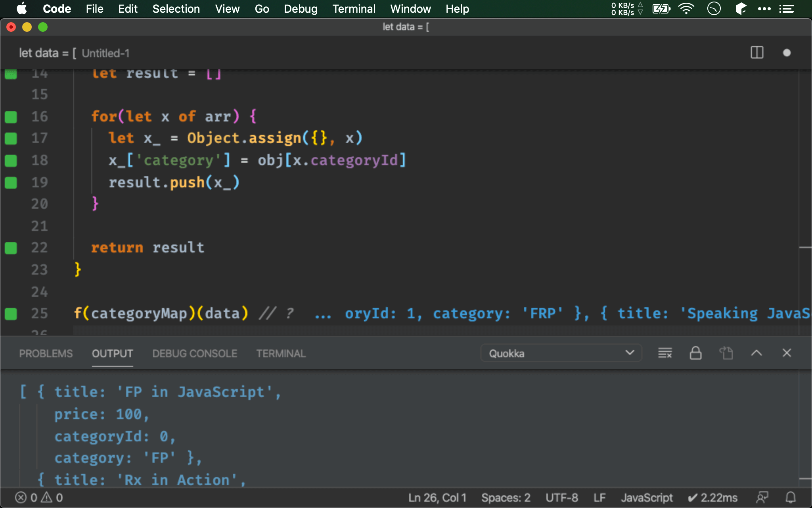Image resolution: width=812 pixels, height=508 pixels.
Task: Click 'result.push(x_)' on line 19
Action: 174,183
